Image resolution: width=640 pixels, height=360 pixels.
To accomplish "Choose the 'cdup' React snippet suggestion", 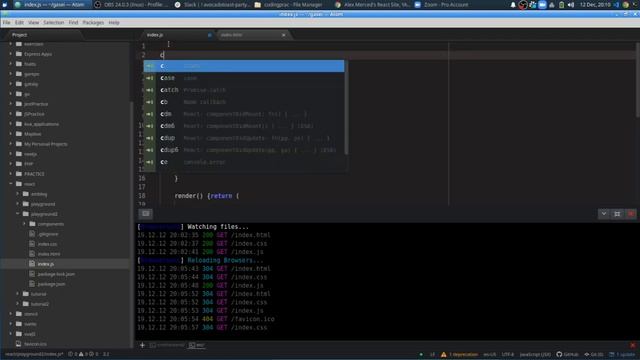I will [244, 138].
